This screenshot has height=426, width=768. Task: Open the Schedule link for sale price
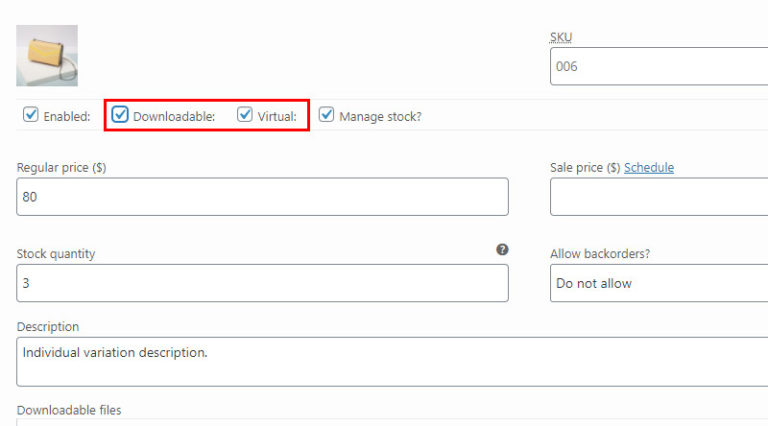(x=649, y=168)
